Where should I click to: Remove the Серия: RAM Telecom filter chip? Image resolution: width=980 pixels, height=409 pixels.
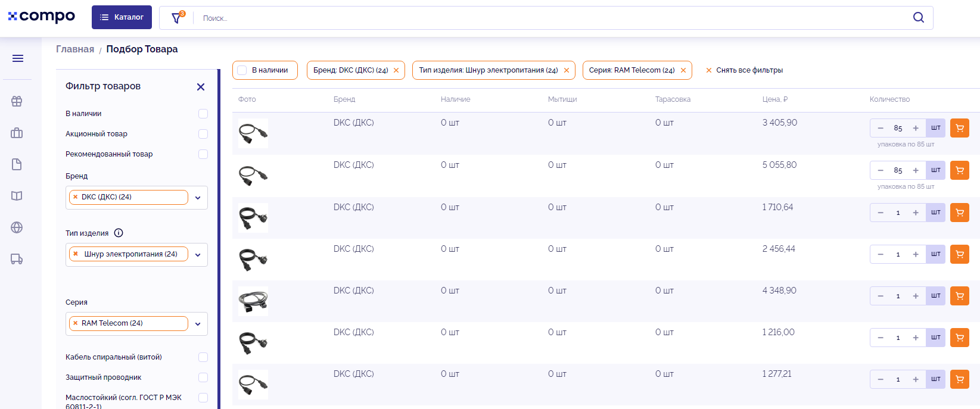(683, 70)
